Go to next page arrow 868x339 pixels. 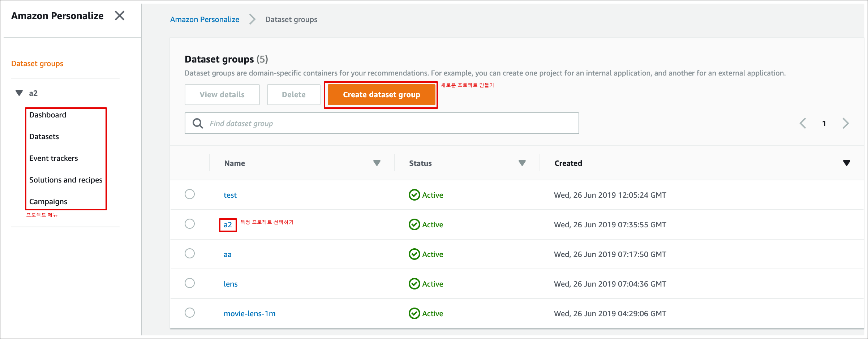pos(846,123)
